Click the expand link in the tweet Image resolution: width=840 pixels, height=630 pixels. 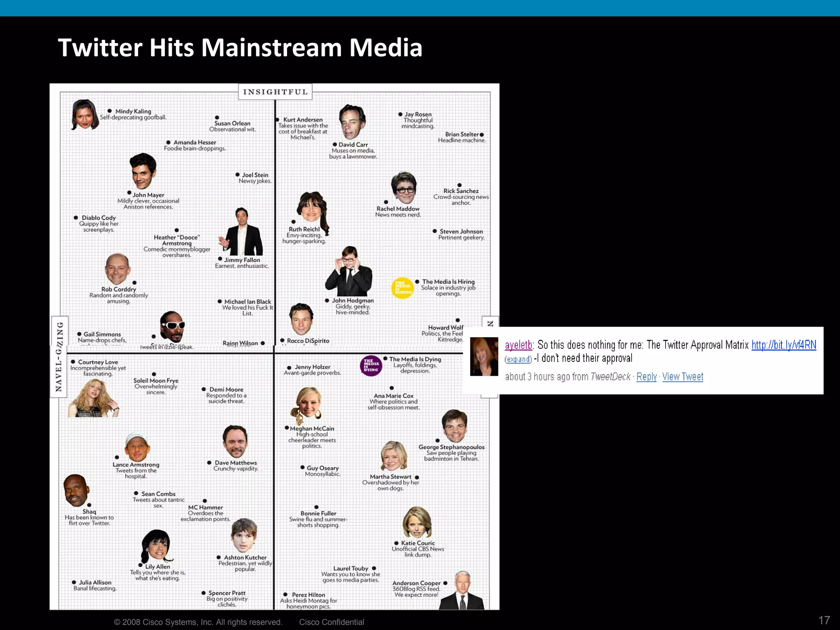(518, 359)
